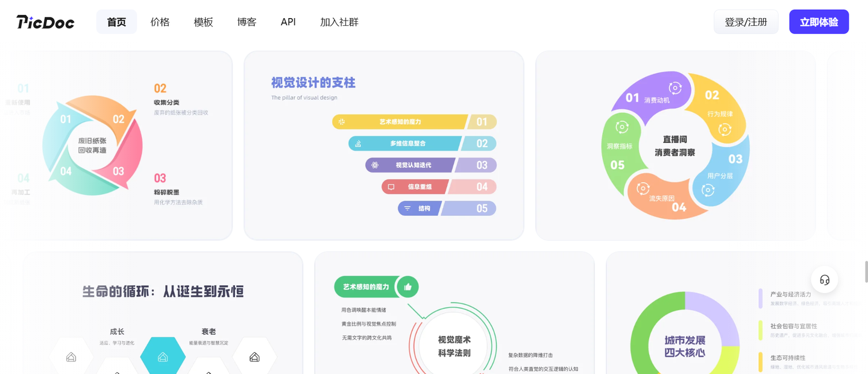Open the 直播间消费者洞察 template center
Image resolution: width=868 pixels, height=374 pixels.
[x=675, y=146]
